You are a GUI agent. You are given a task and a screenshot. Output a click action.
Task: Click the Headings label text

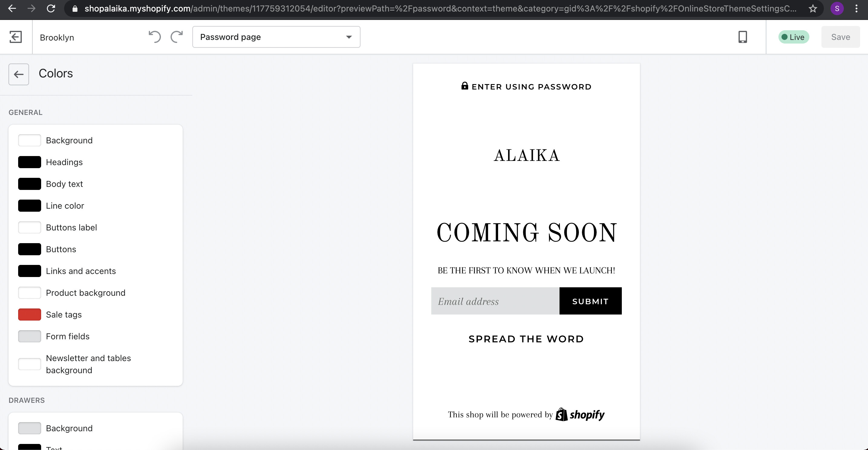[x=64, y=162]
